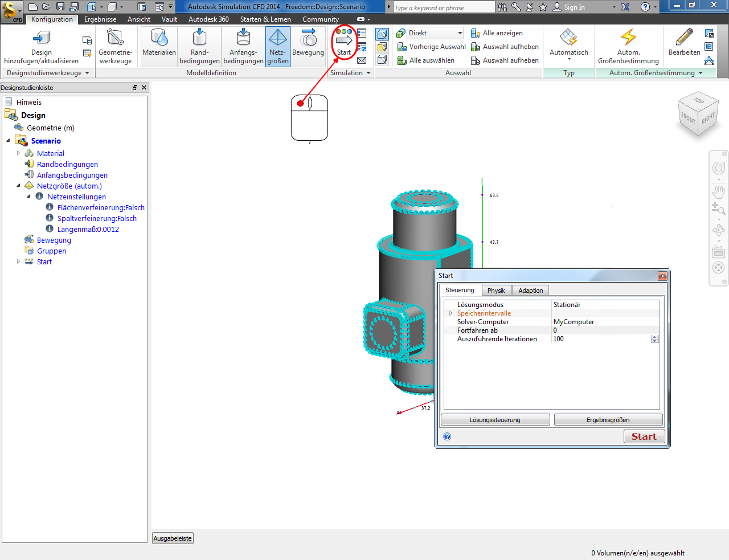The height and width of the screenshot is (560, 729).
Task: Click the RIGHT face of the ViewCube
Action: point(708,118)
